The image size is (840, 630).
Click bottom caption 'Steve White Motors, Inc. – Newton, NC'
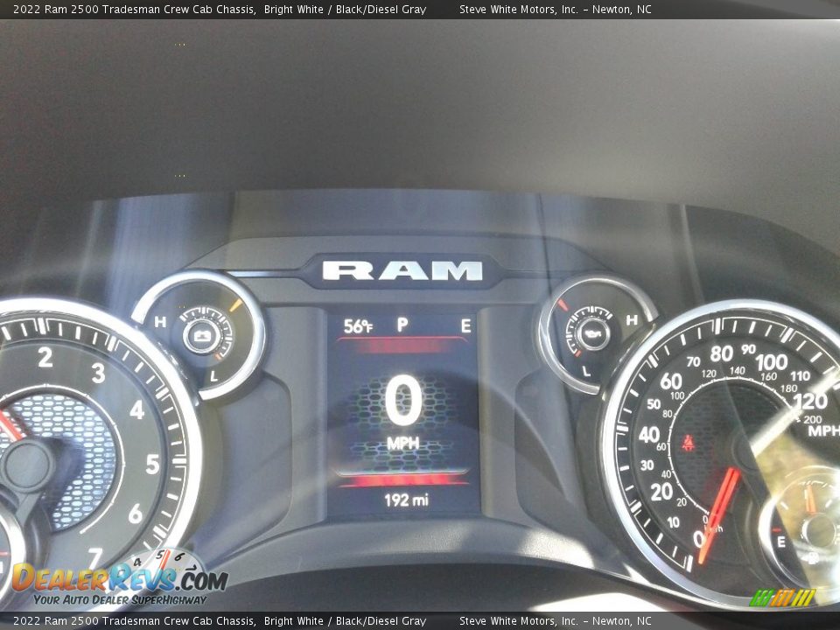pos(556,621)
